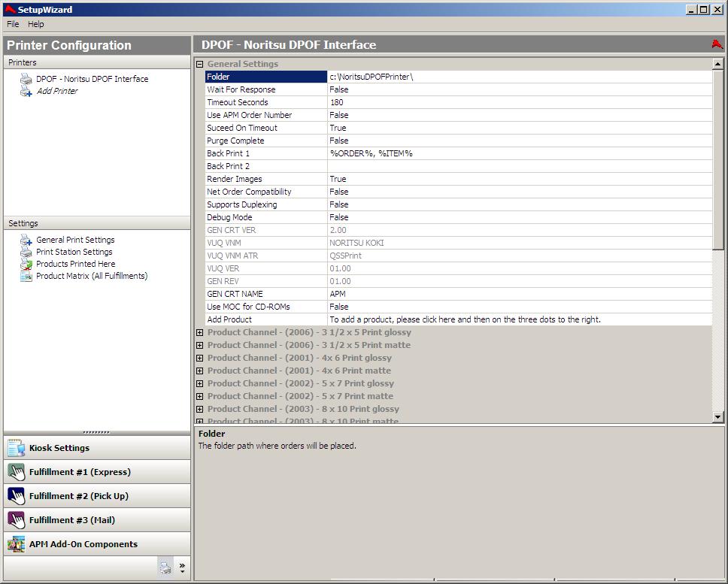This screenshot has height=584, width=728.
Task: Click the Fulfillment #3 Mail hand icon
Action: point(17,520)
